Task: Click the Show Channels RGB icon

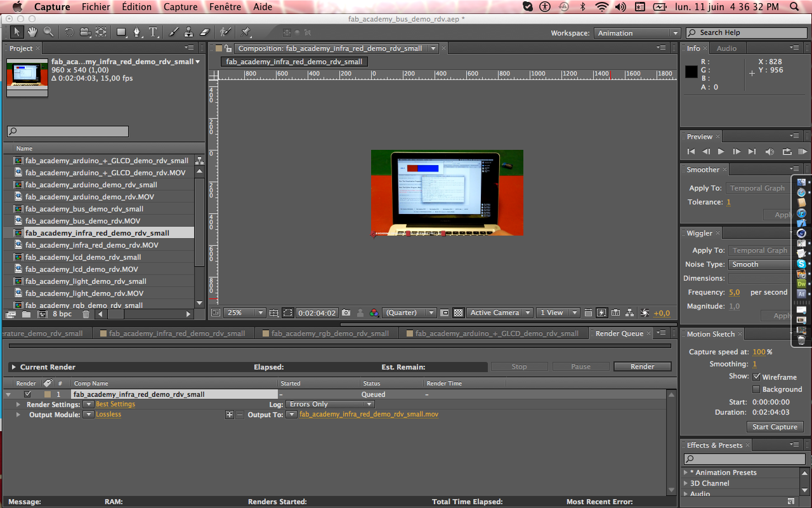Action: coord(373,312)
